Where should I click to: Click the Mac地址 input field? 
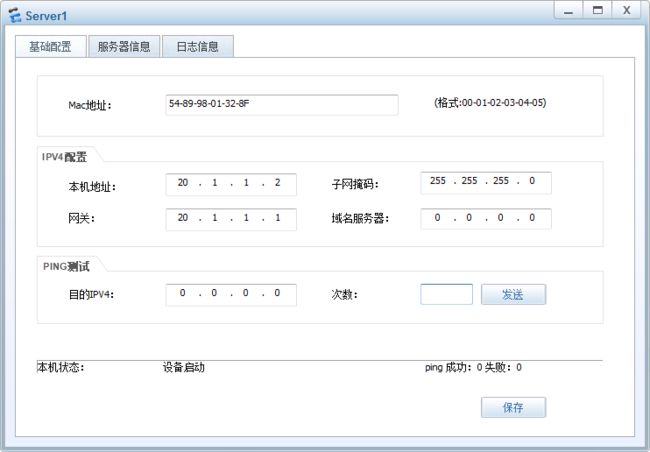coord(282,104)
